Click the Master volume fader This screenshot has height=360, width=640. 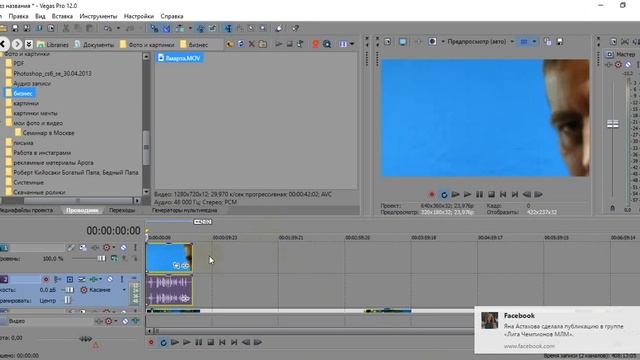tap(613, 123)
